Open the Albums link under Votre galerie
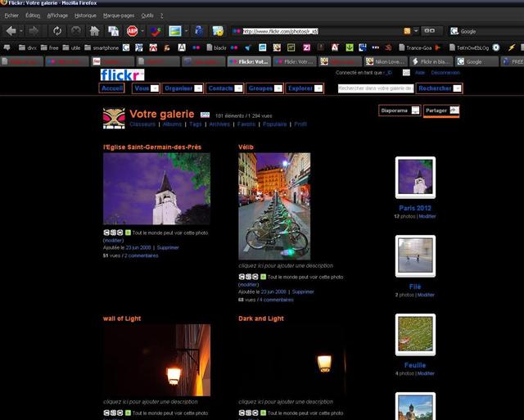This screenshot has height=420, width=524. point(172,124)
